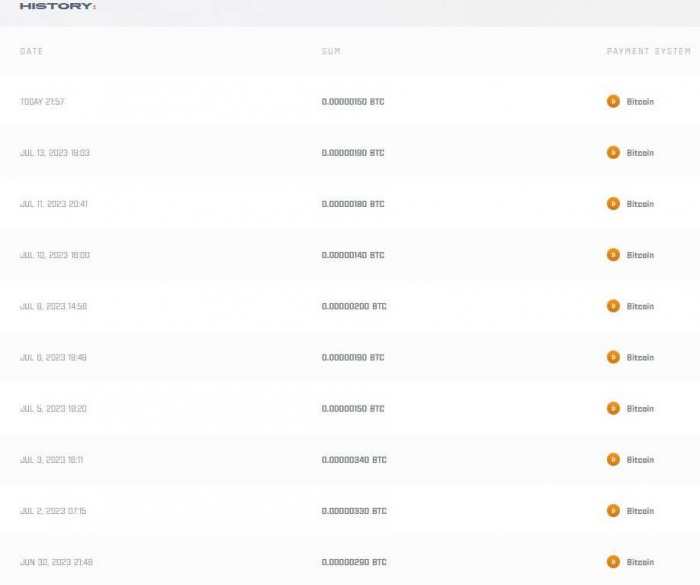Screen dimensions: 700x585
Task: Click the Bitcoin icon for Jul 5, 2023
Action: (x=613, y=408)
